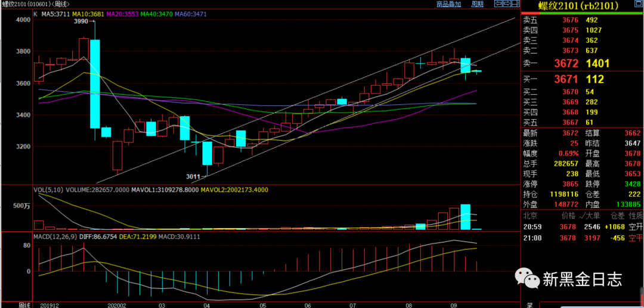Image resolution: width=644 pixels, height=308 pixels.
Task: Click the 买一 best bid 3671
Action: coord(566,79)
